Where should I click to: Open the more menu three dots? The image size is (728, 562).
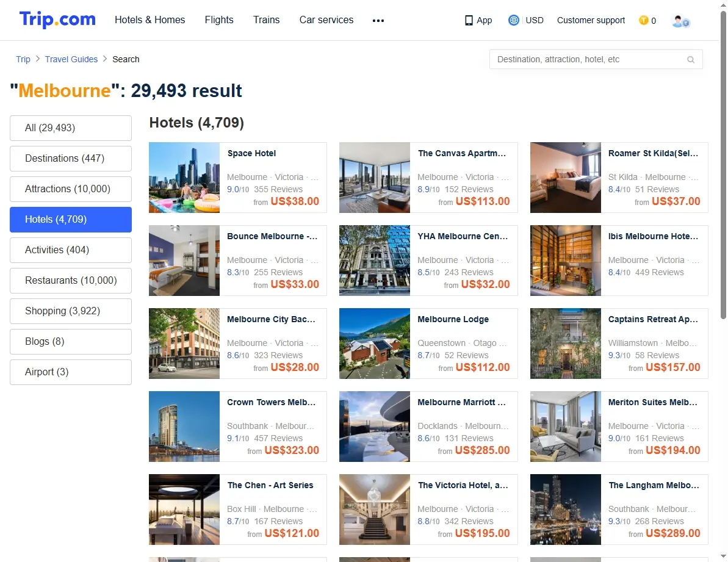tap(378, 20)
